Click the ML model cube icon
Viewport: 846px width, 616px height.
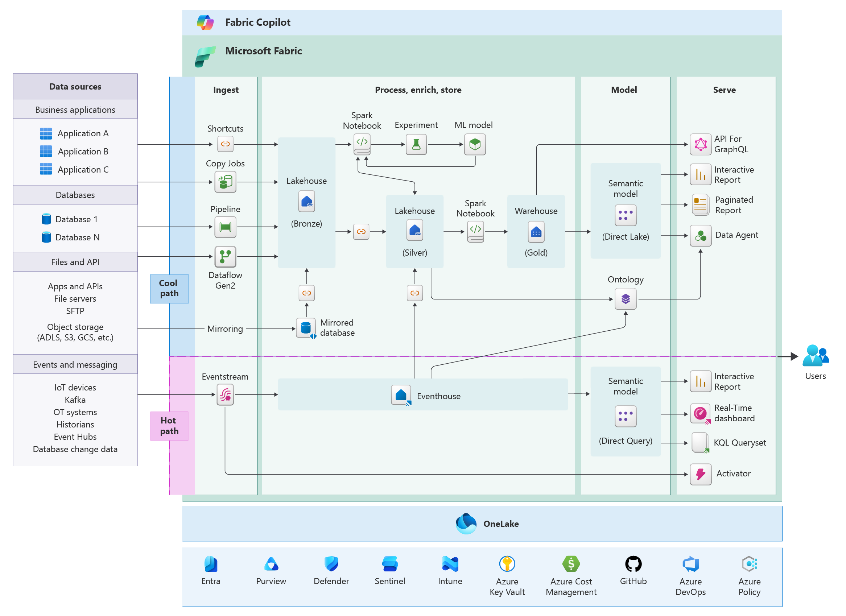coord(475,144)
